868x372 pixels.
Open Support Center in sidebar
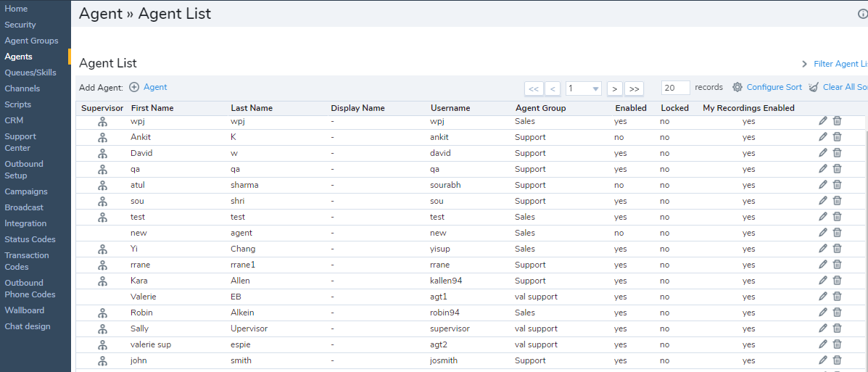click(x=20, y=142)
